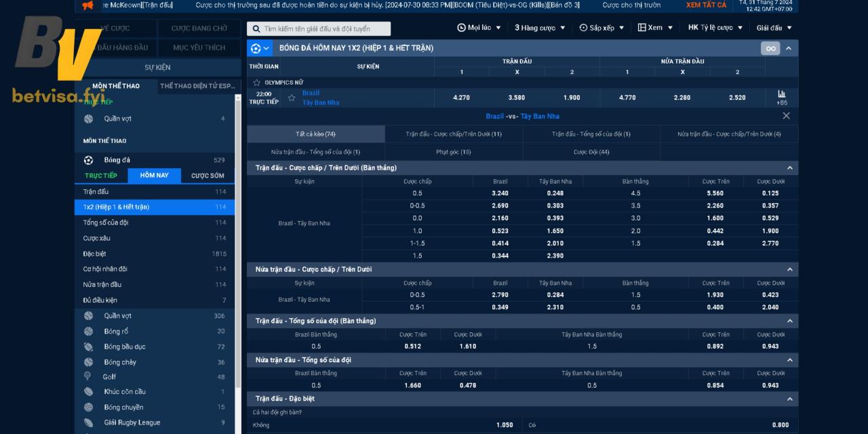Open the Mọi lúc time dropdown
868x434 pixels.
tap(479, 28)
